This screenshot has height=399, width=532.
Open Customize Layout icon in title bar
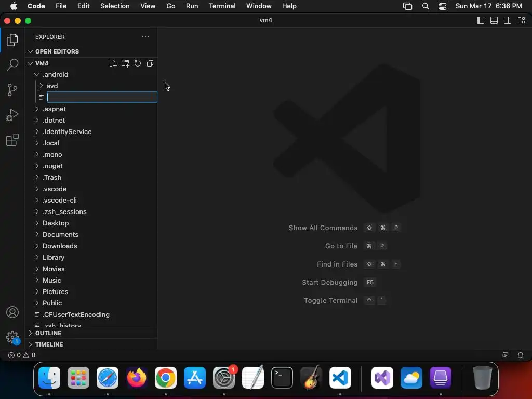click(x=522, y=20)
